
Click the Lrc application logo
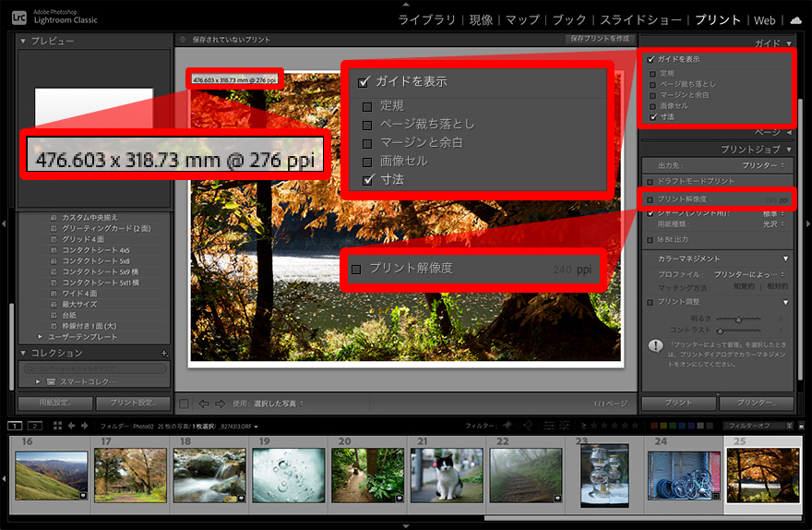tap(18, 18)
